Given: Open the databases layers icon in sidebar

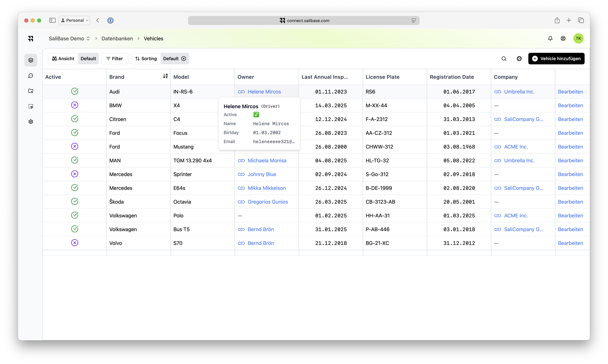Looking at the screenshot, I should pos(31,60).
